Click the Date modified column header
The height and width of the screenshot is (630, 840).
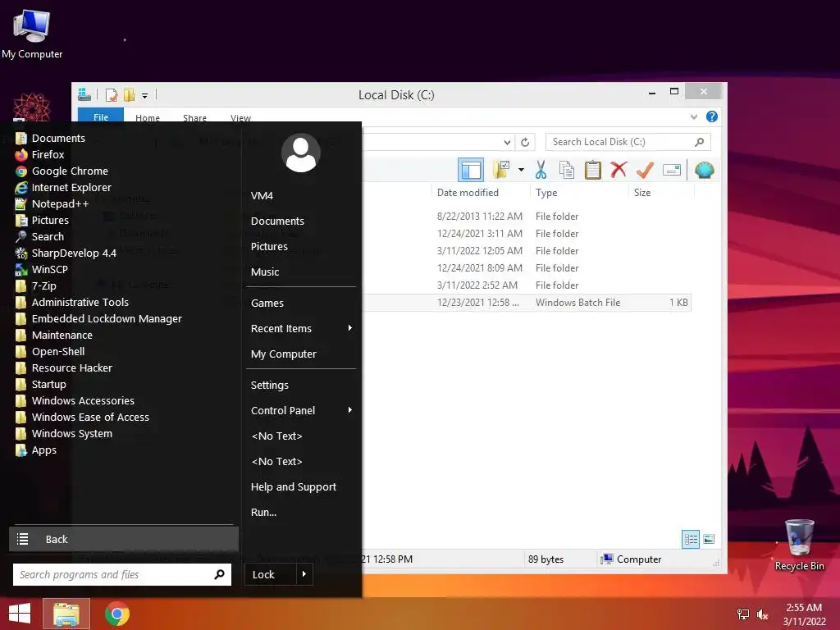pyautogui.click(x=468, y=192)
